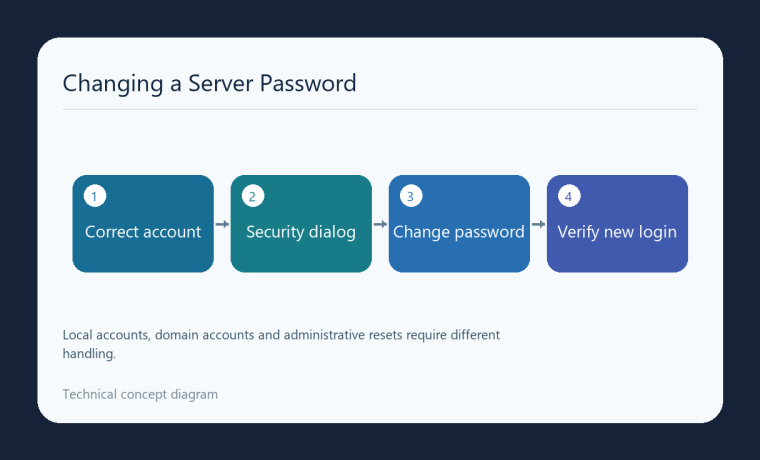This screenshot has width=760, height=460.
Task: Select the Verify new login step box
Action: [617, 224]
